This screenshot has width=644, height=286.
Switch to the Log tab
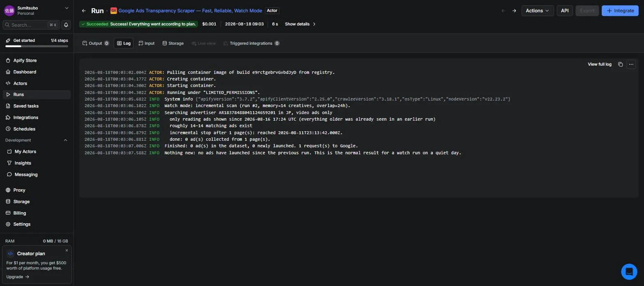(x=123, y=43)
